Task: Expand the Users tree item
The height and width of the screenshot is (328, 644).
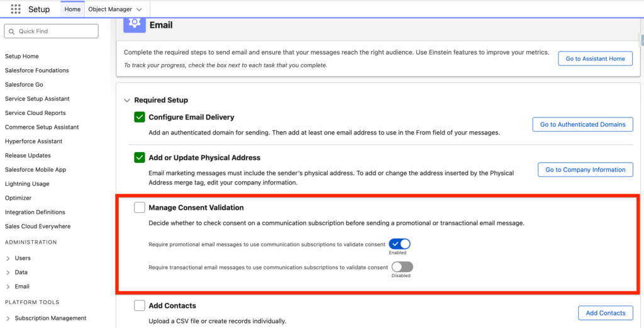Action: click(x=8, y=258)
